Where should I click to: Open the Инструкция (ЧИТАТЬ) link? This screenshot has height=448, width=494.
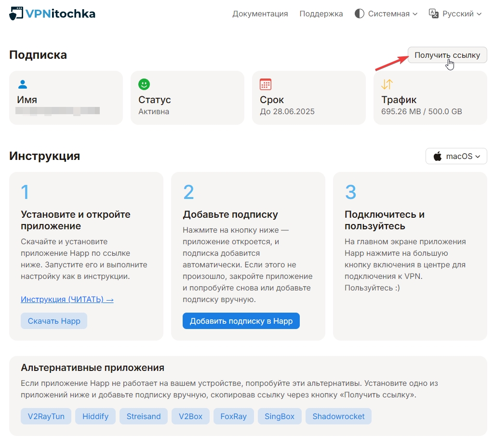point(67,299)
